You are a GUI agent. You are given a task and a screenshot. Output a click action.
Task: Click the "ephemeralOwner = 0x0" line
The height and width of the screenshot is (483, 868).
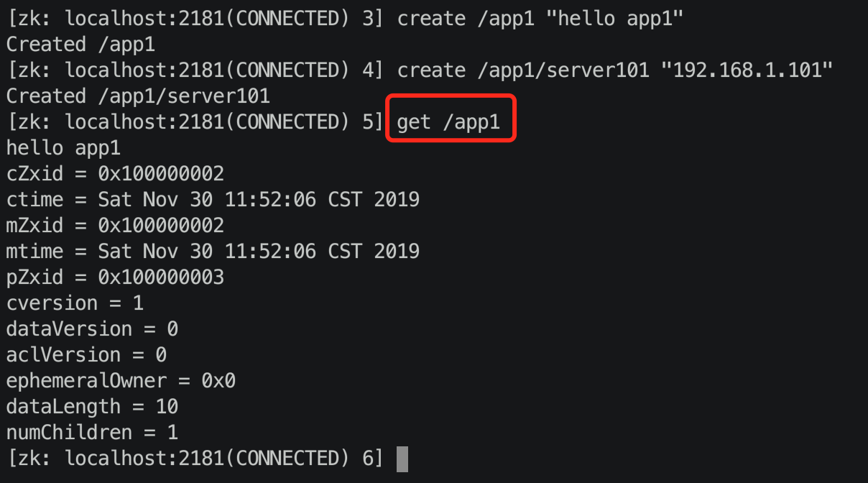[121, 381]
